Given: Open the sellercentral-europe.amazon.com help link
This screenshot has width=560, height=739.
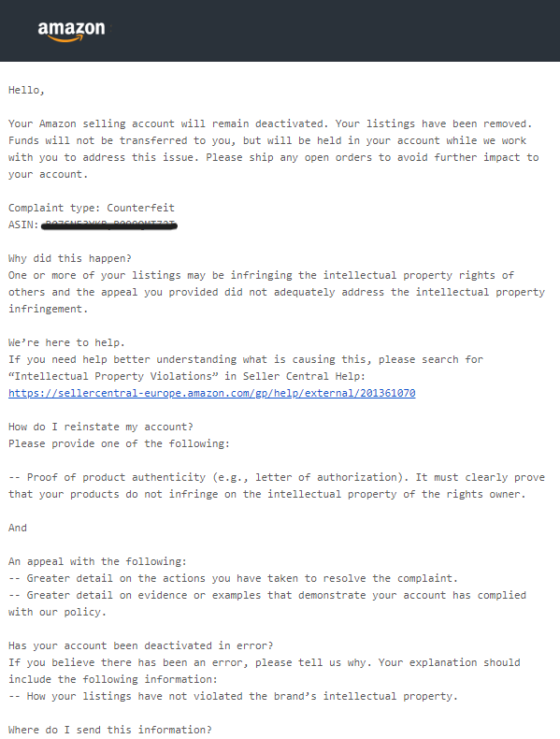Looking at the screenshot, I should point(212,393).
